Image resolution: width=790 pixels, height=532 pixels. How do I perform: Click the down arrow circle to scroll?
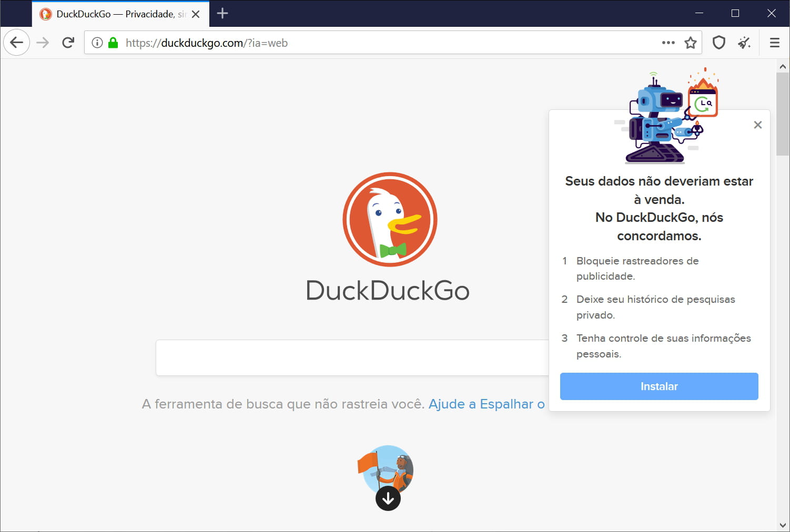[x=388, y=498]
